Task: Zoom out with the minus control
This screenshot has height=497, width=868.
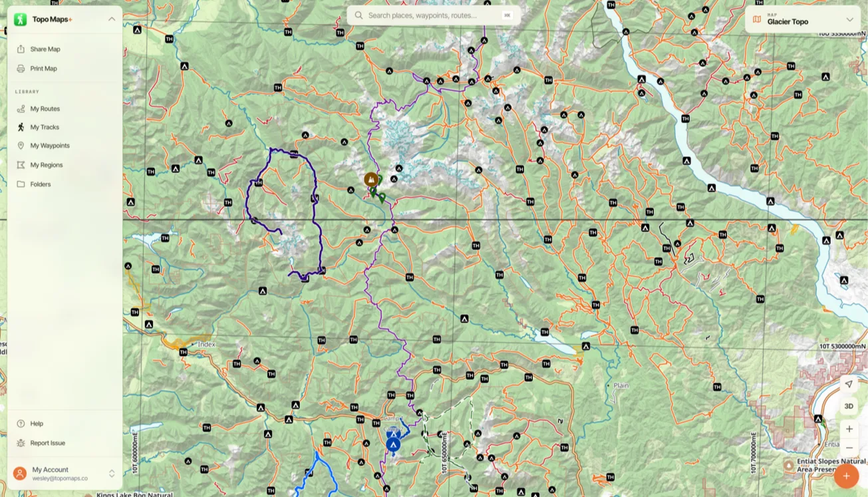Action: click(x=849, y=448)
